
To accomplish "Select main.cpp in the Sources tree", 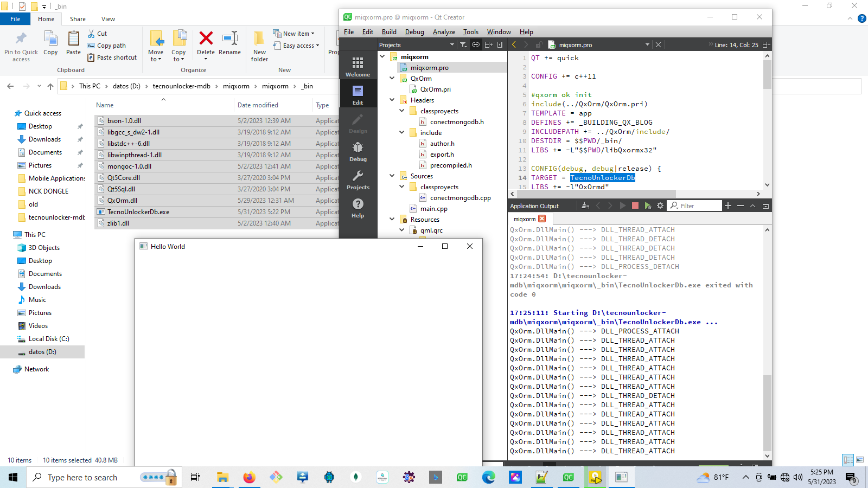I will tap(434, 209).
